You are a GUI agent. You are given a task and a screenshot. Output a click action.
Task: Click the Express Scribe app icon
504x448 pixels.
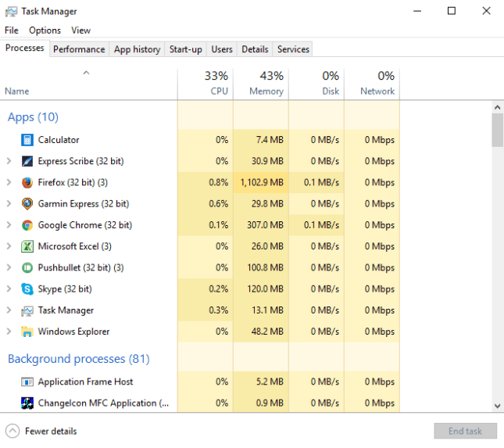tap(27, 161)
